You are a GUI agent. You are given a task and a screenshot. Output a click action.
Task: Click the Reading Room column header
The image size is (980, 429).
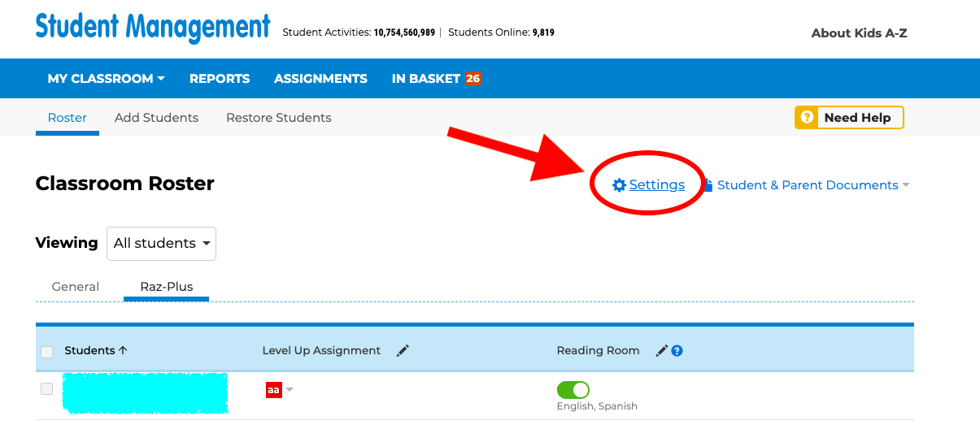[x=598, y=351]
